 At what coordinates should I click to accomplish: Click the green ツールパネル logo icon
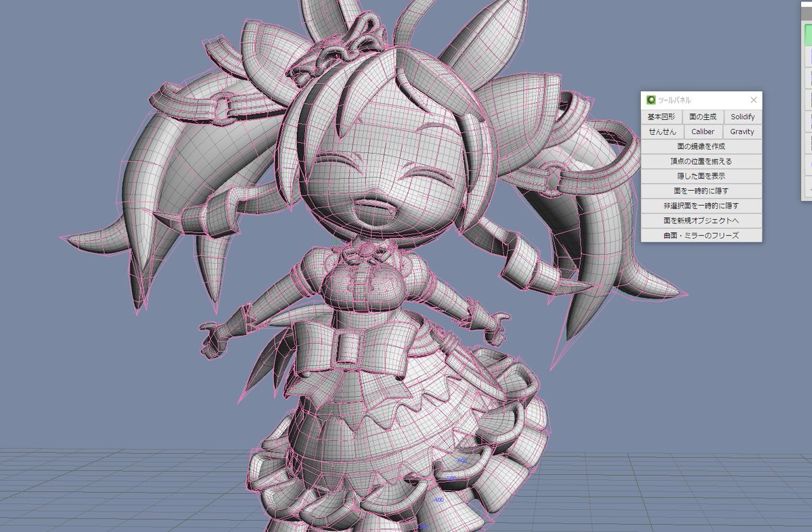[651, 99]
